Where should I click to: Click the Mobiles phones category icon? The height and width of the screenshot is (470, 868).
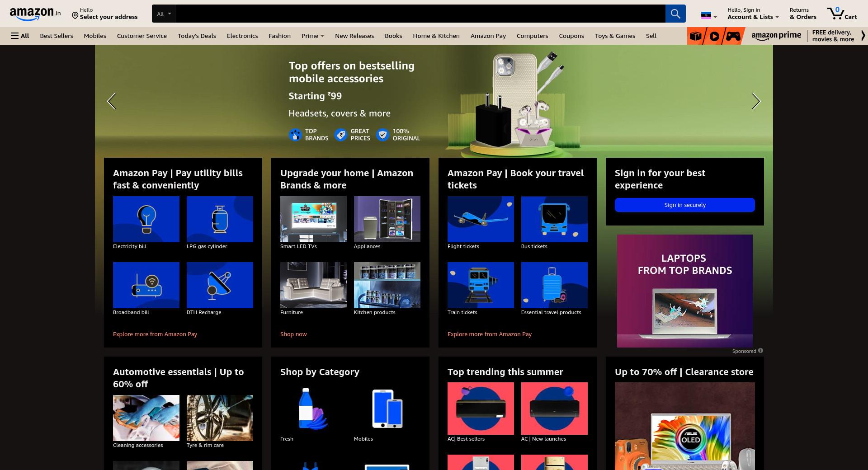point(387,409)
